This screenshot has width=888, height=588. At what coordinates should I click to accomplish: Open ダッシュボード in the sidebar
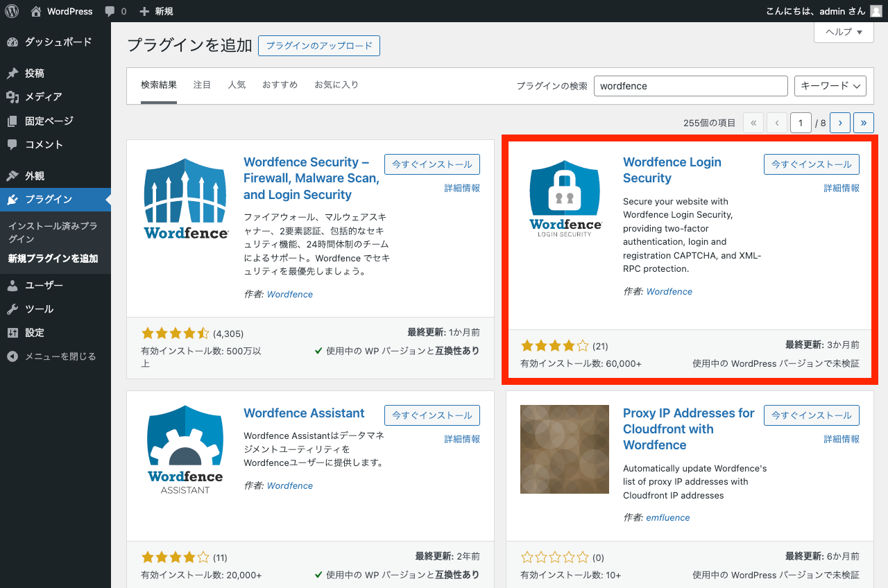(x=55, y=42)
